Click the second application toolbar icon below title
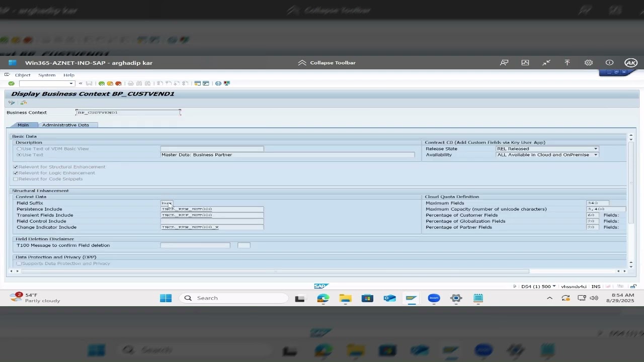Viewport: 644px width, 362px height. pyautogui.click(x=23, y=103)
